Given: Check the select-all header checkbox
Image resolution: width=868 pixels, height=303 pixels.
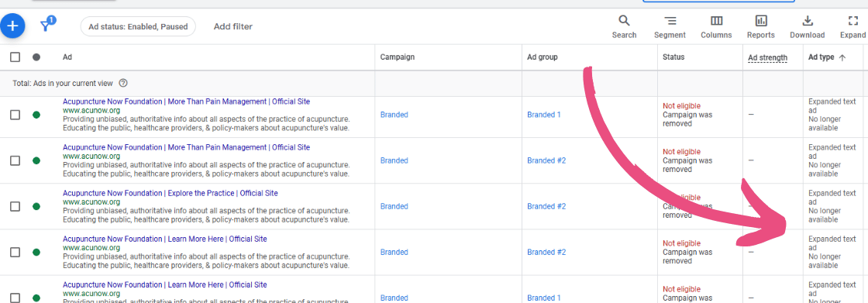Looking at the screenshot, I should coord(15,57).
